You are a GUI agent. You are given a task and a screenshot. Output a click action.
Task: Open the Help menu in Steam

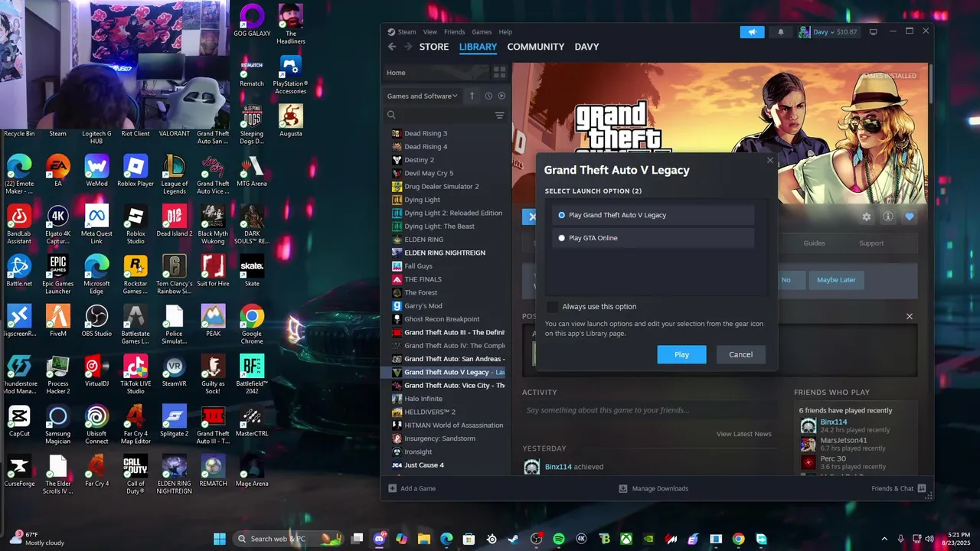(x=505, y=32)
